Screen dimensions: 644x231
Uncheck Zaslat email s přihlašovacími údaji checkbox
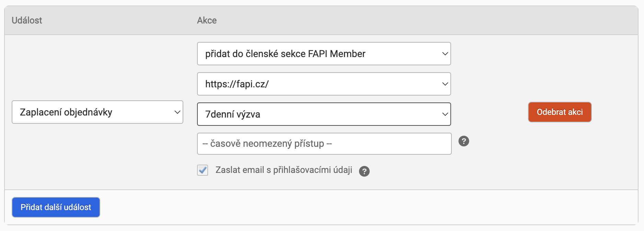203,170
